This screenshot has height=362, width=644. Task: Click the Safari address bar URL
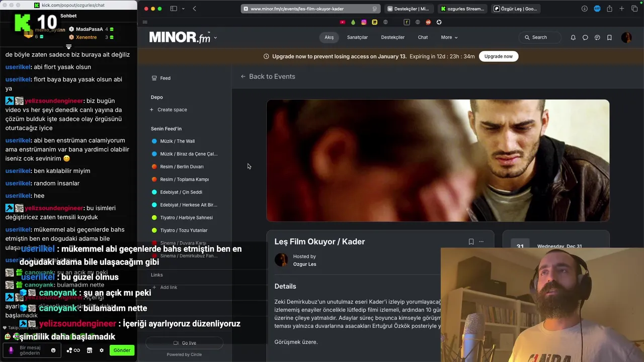point(309,9)
